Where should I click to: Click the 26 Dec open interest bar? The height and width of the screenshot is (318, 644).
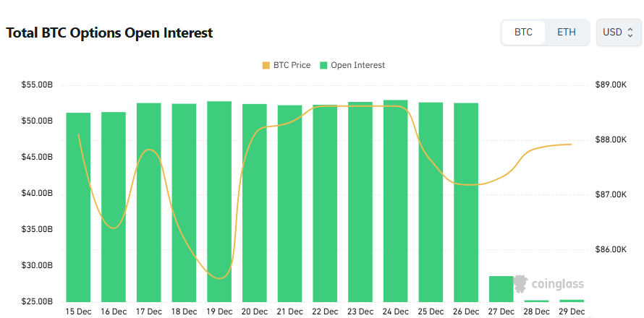click(466, 202)
